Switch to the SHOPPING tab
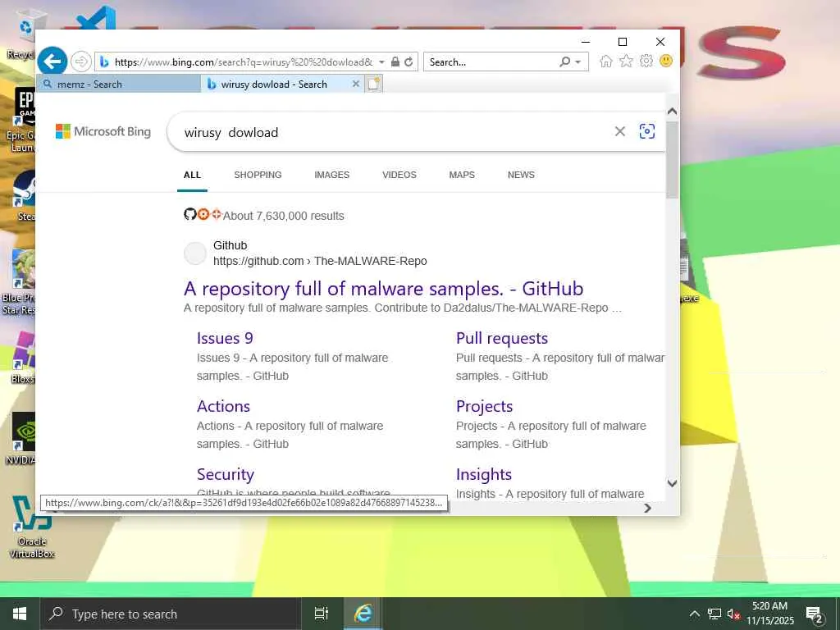The width and height of the screenshot is (840, 630). 258,175
